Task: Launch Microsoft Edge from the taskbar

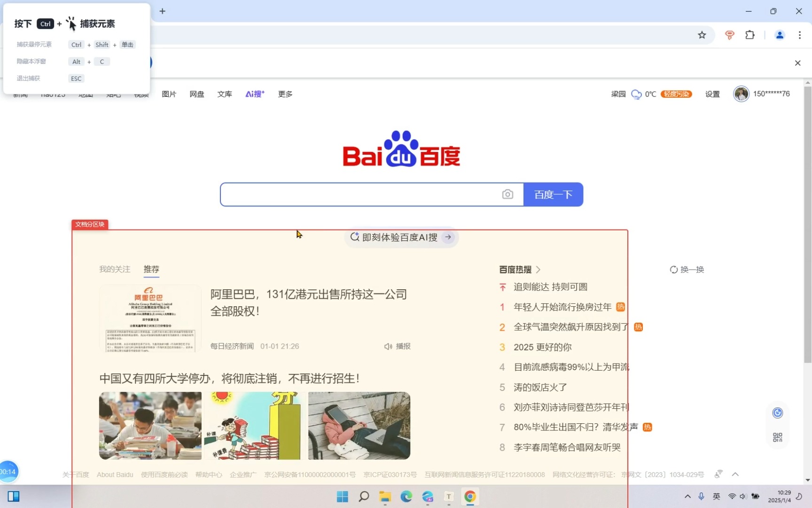Action: coord(406,497)
